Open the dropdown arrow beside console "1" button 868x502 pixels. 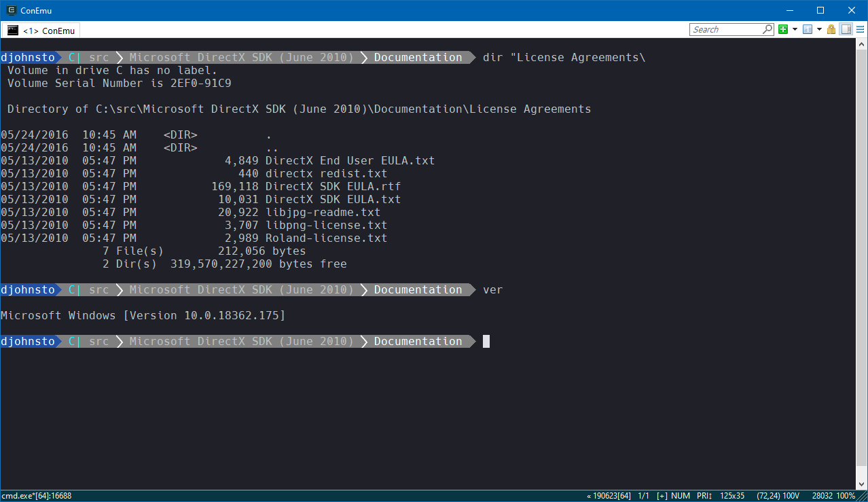pyautogui.click(x=819, y=30)
